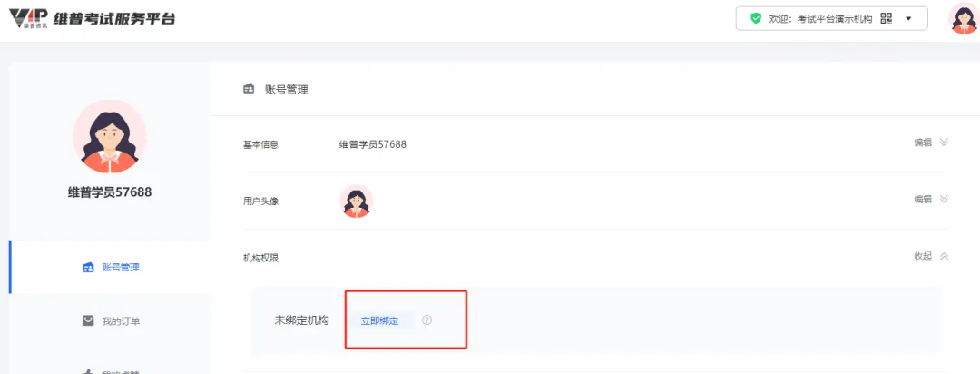This screenshot has width=980, height=374.
Task: Expand the 用户头像 row chevron
Action: (x=944, y=199)
